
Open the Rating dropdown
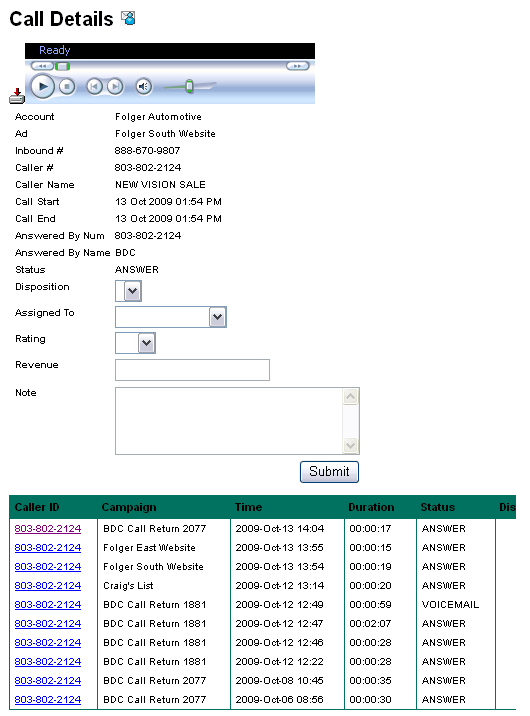point(135,343)
